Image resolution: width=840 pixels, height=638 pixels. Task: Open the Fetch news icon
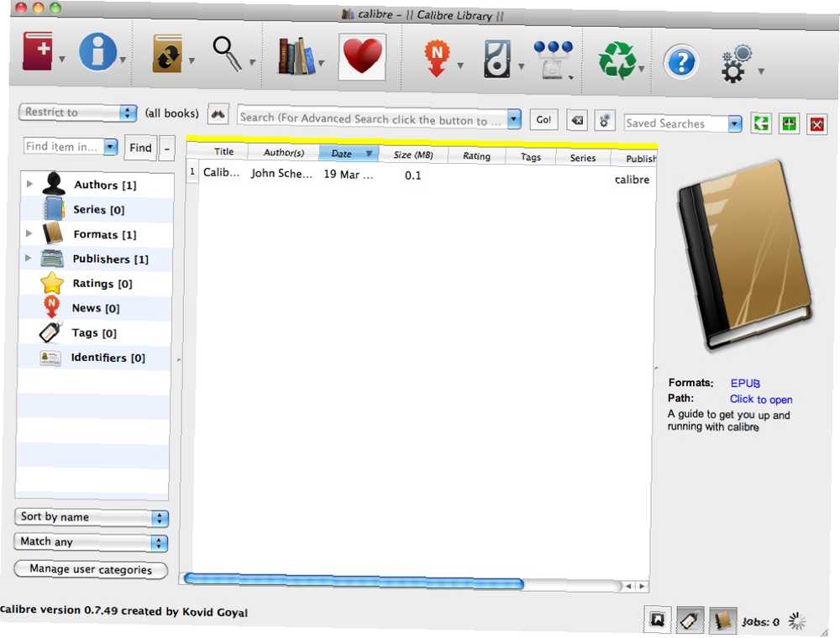click(437, 58)
